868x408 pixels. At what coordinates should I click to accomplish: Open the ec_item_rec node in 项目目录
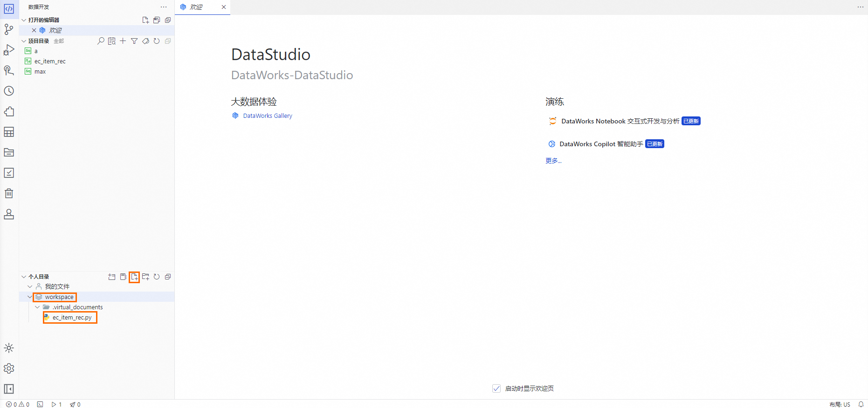coord(97,61)
